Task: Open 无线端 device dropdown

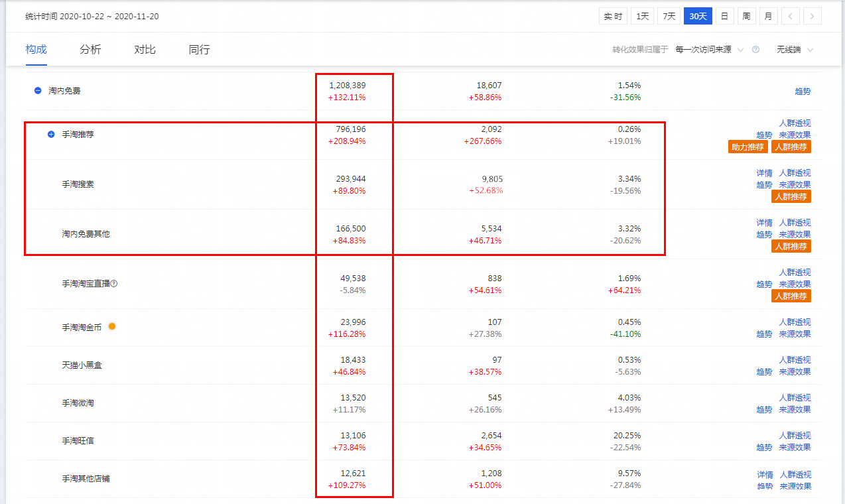Action: 795,50
